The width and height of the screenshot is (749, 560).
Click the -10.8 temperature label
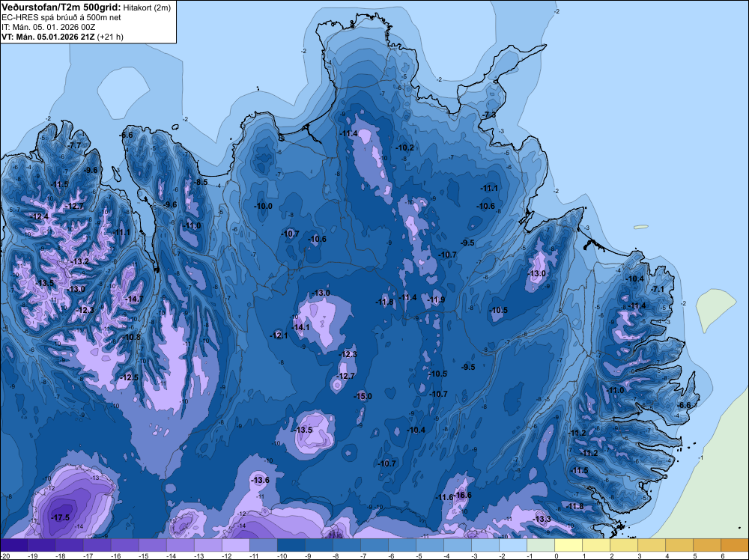coord(132,338)
